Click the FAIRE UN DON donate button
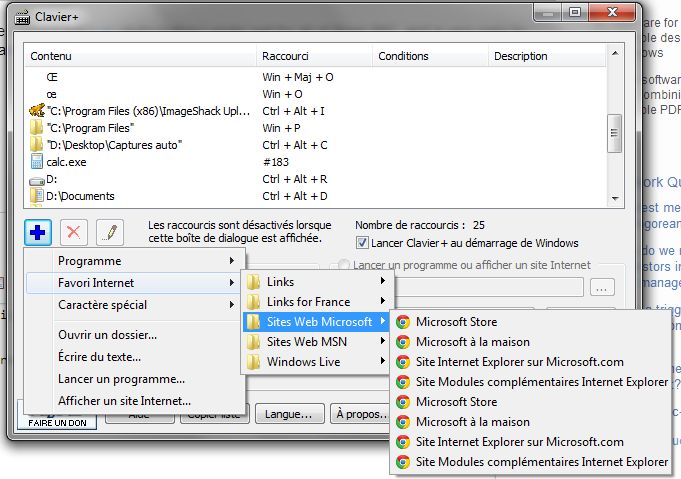681x479 pixels. 57,422
